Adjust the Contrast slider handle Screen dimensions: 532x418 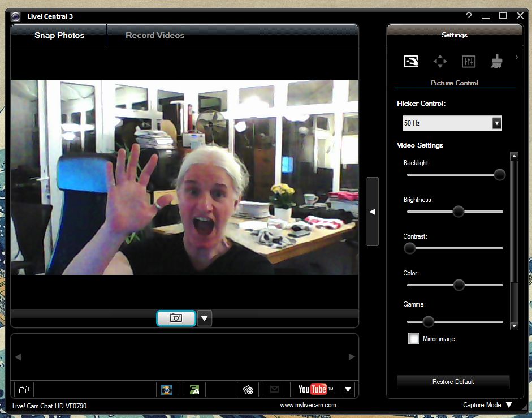pos(409,248)
